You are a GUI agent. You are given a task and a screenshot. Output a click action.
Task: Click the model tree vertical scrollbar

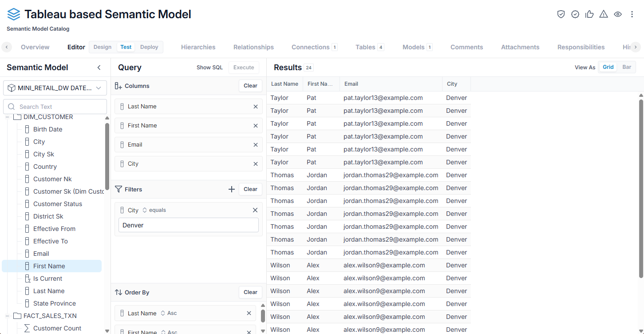(x=107, y=156)
